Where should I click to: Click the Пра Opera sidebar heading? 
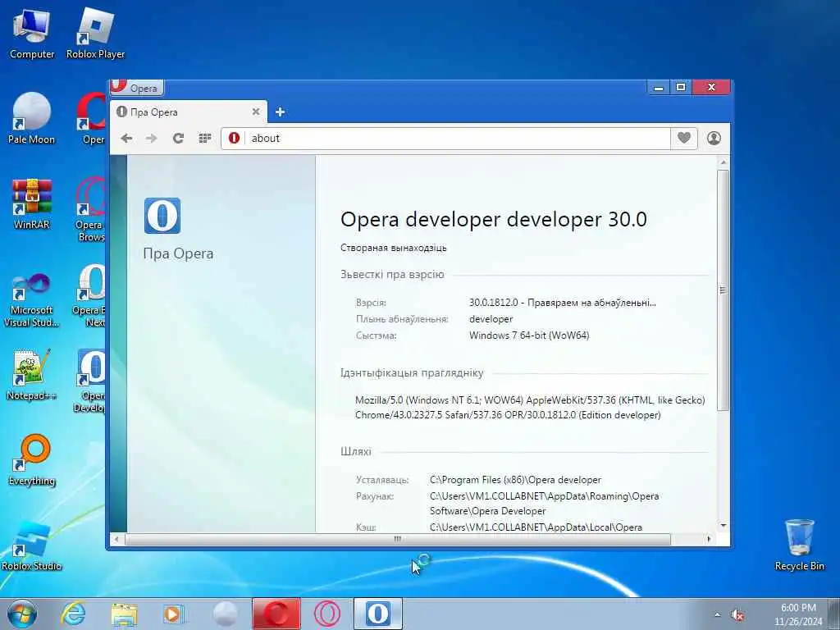point(178,254)
